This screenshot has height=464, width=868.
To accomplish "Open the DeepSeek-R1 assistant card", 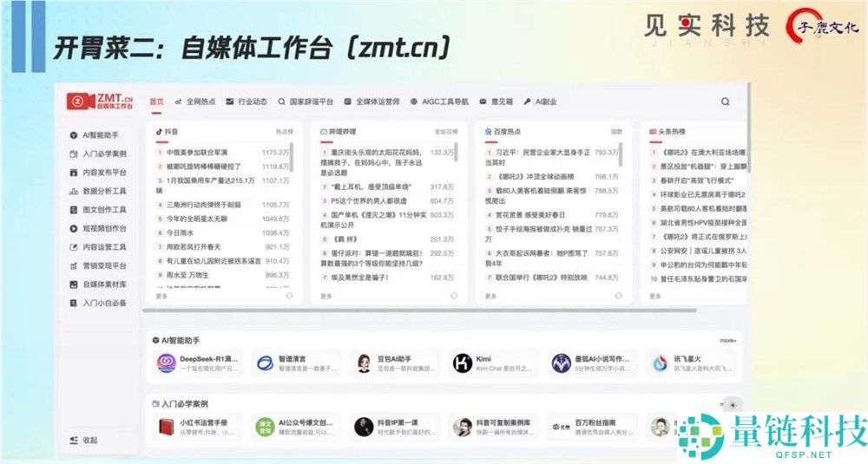I will pyautogui.click(x=196, y=363).
